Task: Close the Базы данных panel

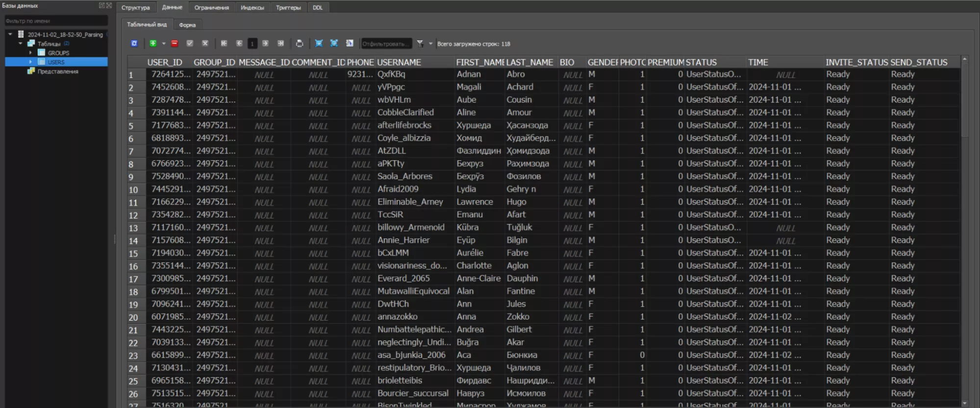Action: click(109, 5)
